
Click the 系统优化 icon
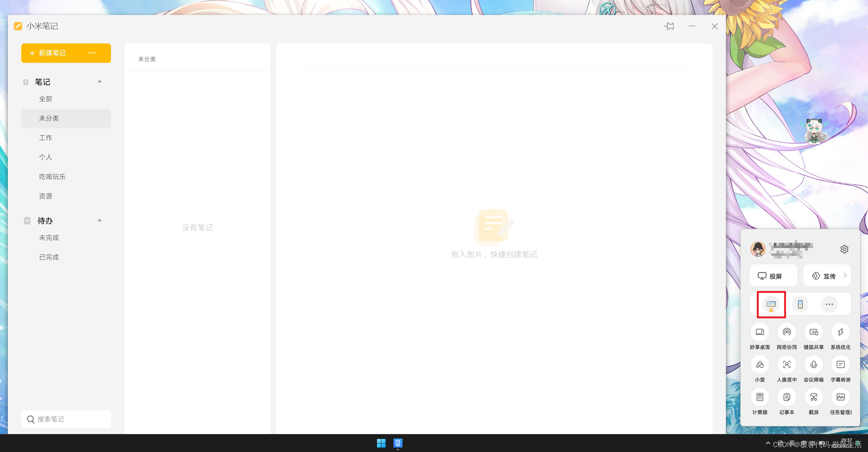(841, 332)
